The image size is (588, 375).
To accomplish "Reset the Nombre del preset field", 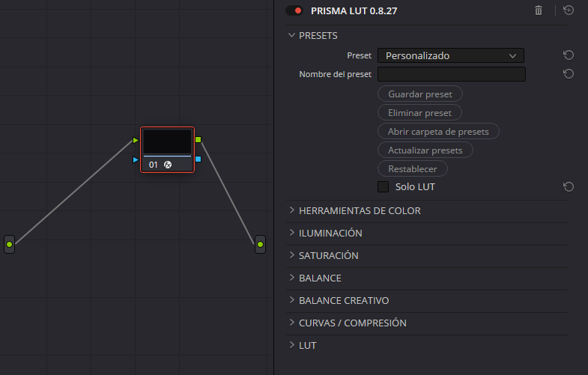I will pyautogui.click(x=569, y=74).
